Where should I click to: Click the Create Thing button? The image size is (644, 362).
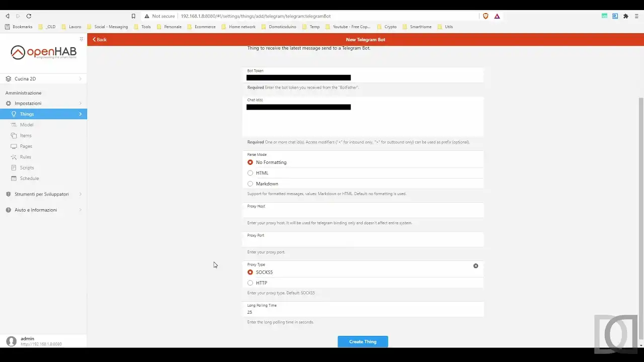(x=363, y=342)
